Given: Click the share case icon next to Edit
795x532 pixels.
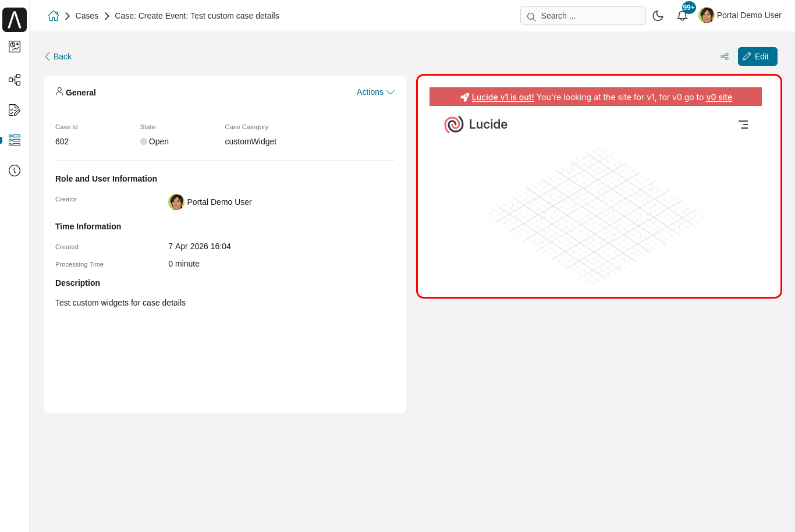Looking at the screenshot, I should click(725, 56).
